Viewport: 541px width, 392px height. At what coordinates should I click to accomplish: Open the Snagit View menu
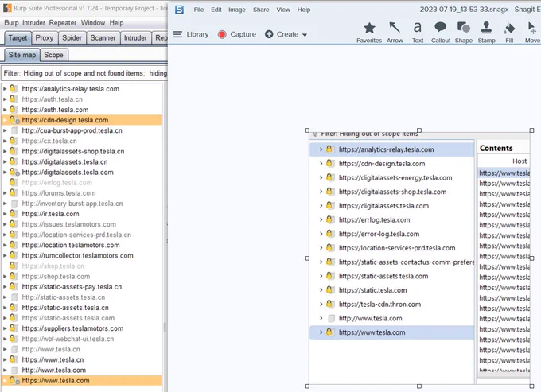point(283,10)
